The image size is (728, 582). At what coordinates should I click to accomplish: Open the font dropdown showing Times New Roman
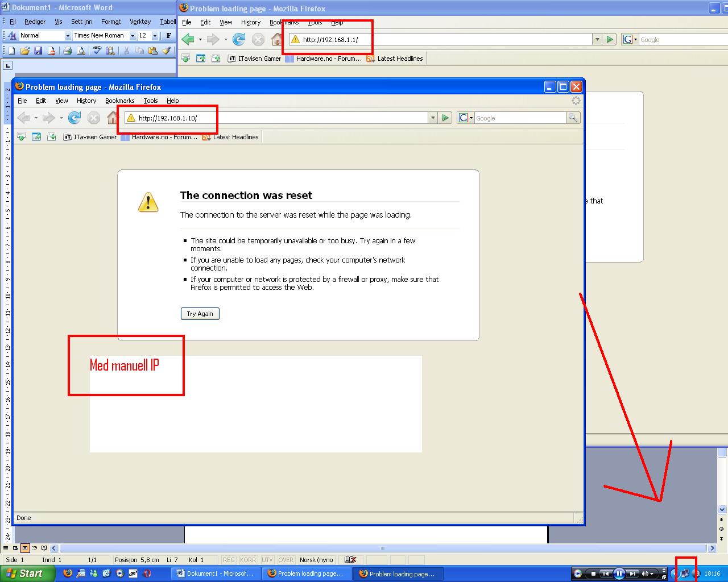pos(133,36)
